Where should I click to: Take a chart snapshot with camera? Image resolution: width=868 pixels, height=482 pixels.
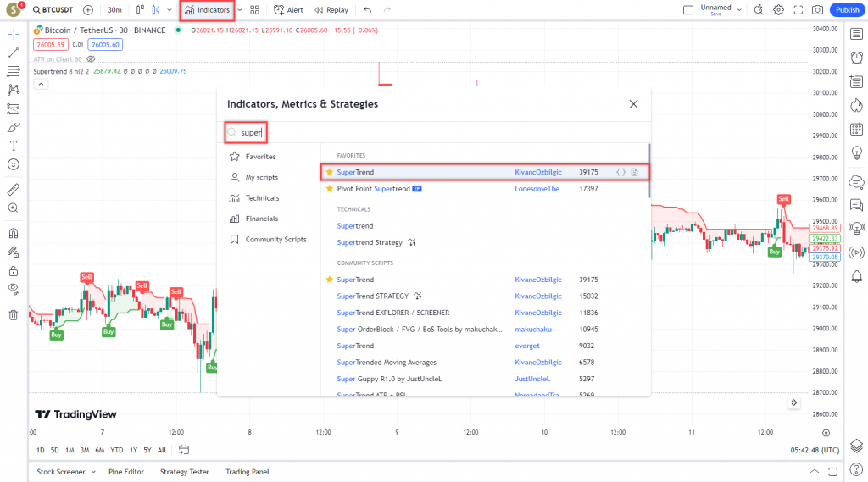(x=817, y=10)
